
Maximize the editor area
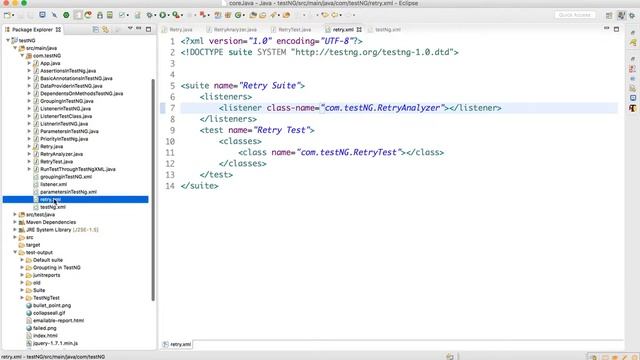(x=616, y=29)
